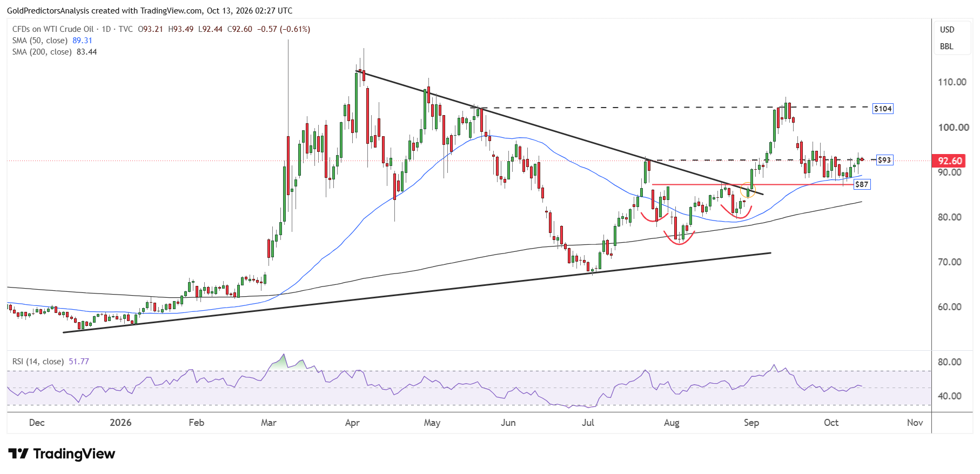980x474 pixels.
Task: Select the "CFDs on WTI Crude Oil" symbol title
Action: coord(53,29)
